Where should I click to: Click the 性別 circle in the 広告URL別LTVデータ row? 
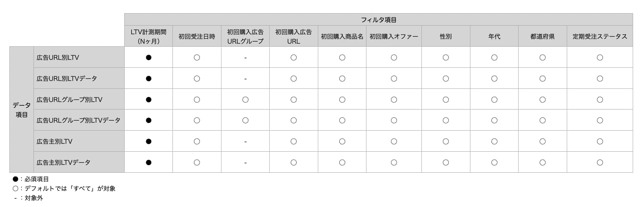(446, 79)
